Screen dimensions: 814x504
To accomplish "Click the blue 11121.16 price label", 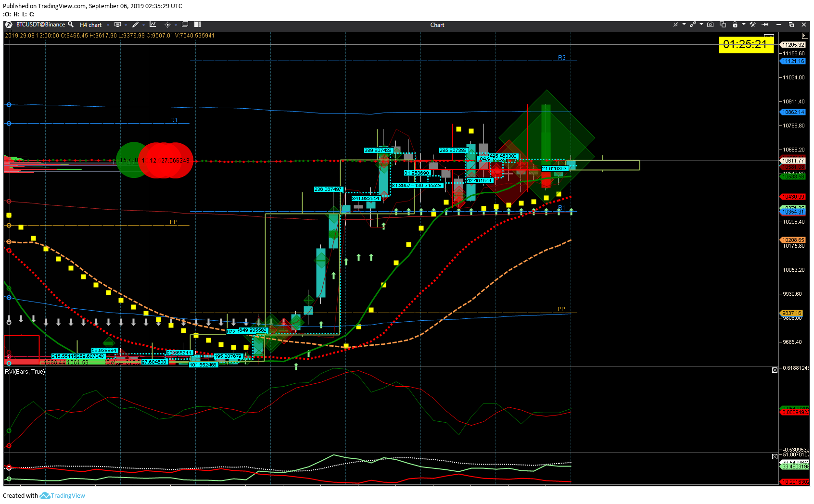I will (x=792, y=61).
